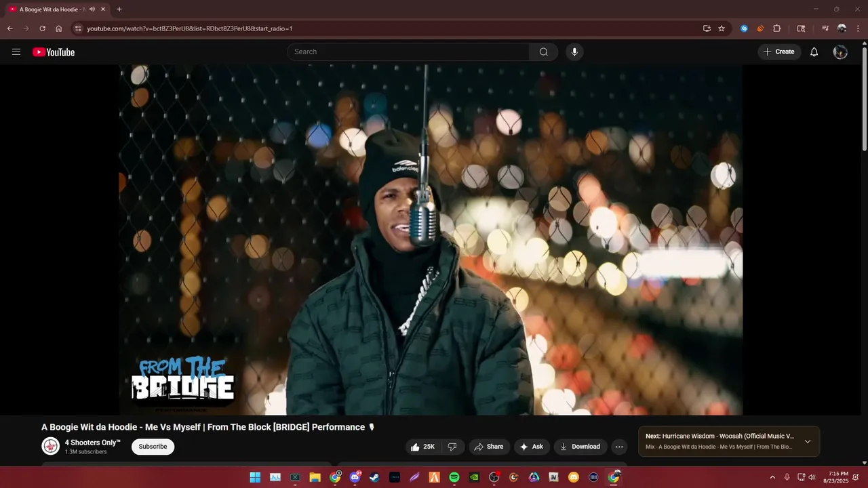Reload the YouTube page
Image resolution: width=868 pixels, height=488 pixels.
(42, 28)
